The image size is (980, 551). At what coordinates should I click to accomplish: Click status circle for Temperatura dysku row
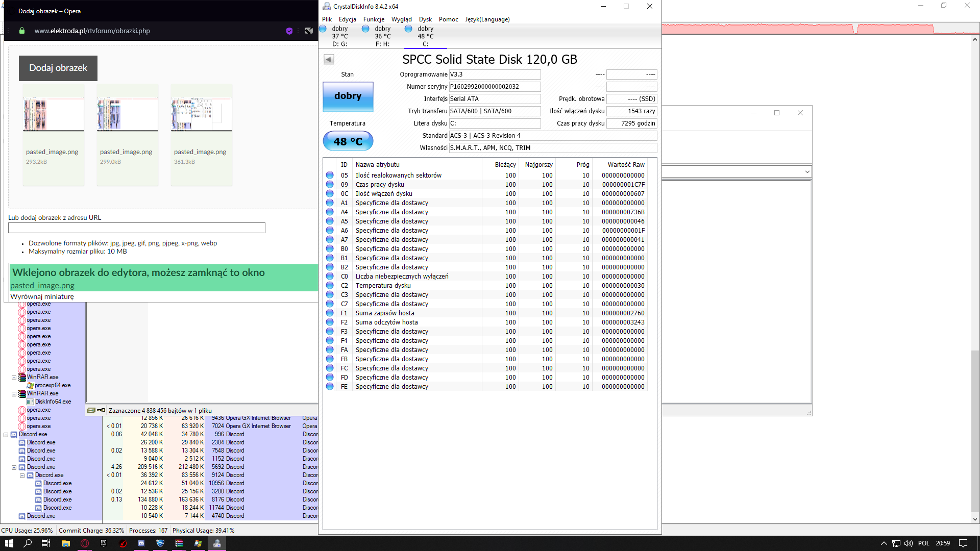click(330, 286)
